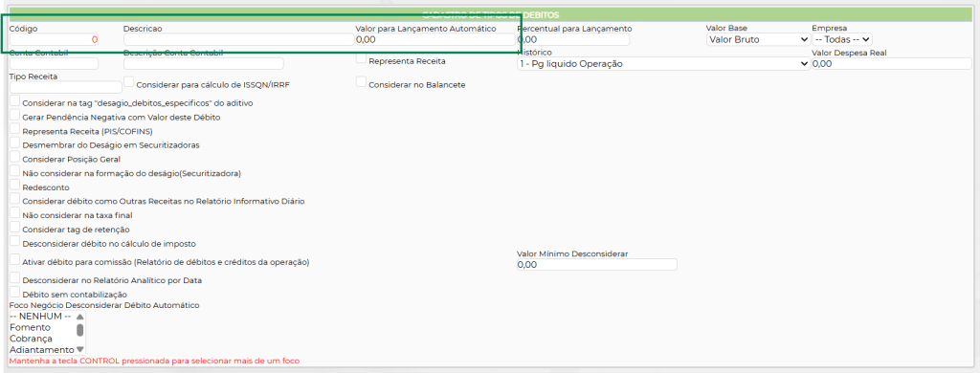The image size is (980, 373).
Task: Check Considerar para cálculo de ISSQN/IRRF
Action: click(129, 82)
